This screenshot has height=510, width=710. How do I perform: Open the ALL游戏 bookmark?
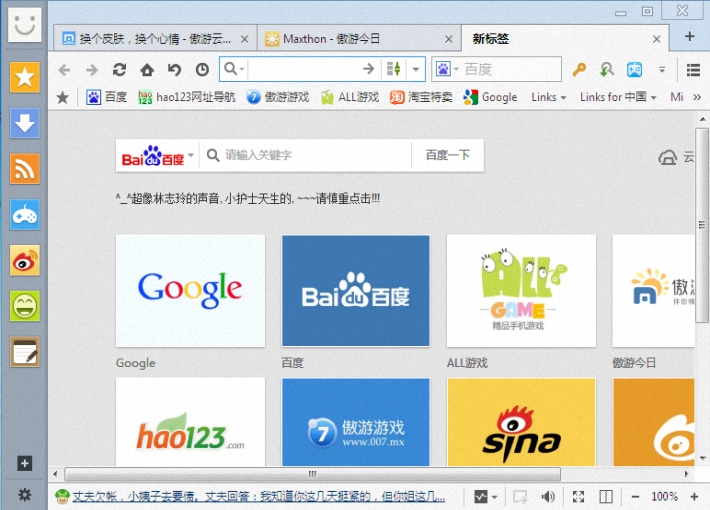click(x=349, y=97)
